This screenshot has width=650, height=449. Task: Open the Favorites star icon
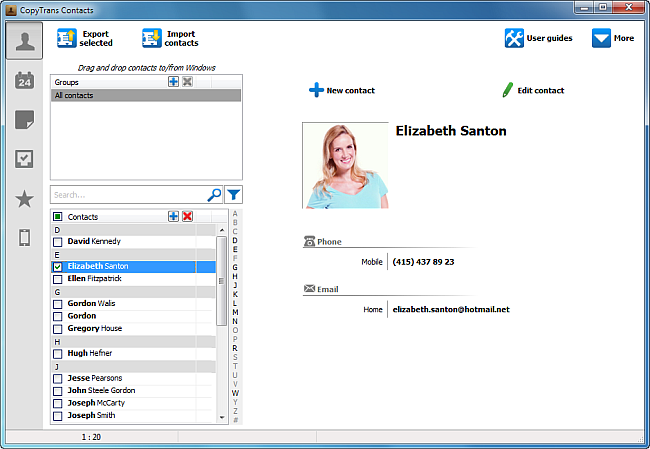coord(24,199)
